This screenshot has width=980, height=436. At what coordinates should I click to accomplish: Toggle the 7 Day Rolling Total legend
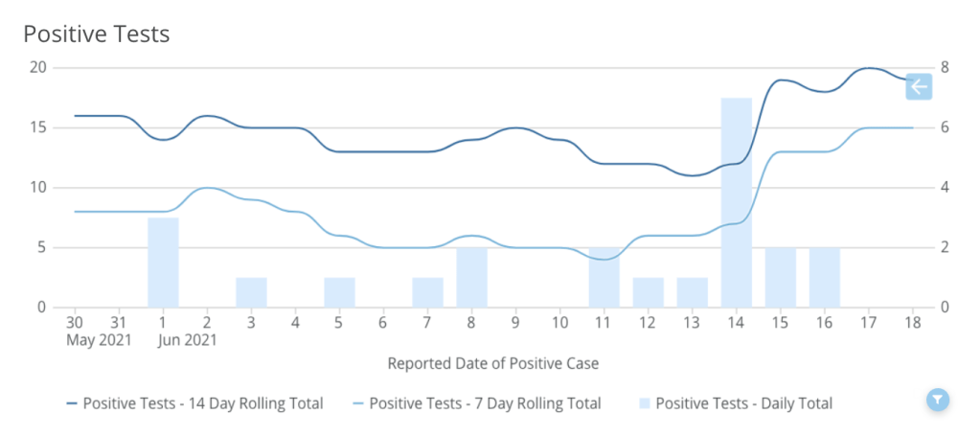click(485, 403)
